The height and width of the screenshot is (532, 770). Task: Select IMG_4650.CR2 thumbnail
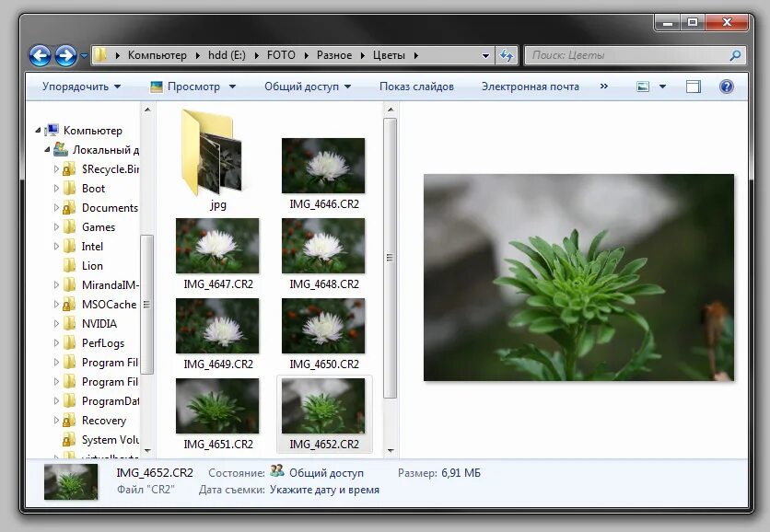coord(323,326)
